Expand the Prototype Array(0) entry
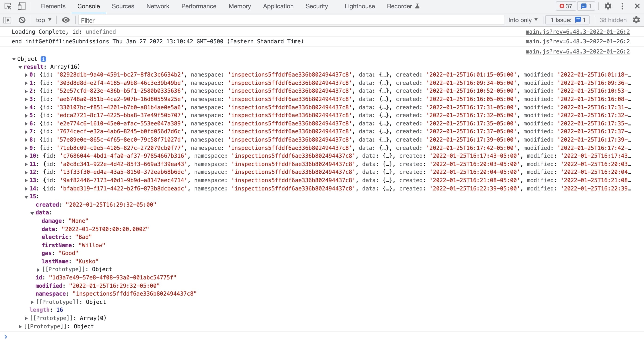This screenshot has width=644, height=344. (x=26, y=318)
